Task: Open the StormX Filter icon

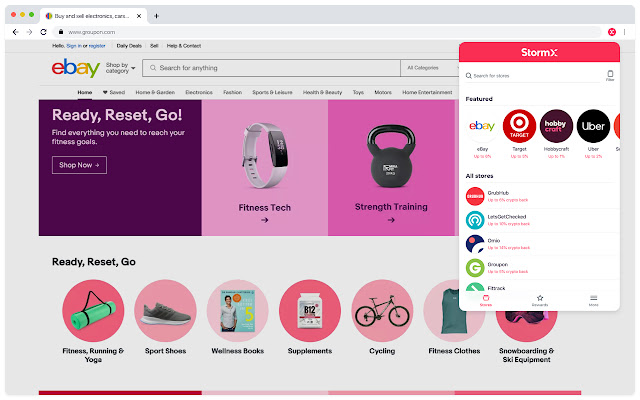Action: click(610, 75)
